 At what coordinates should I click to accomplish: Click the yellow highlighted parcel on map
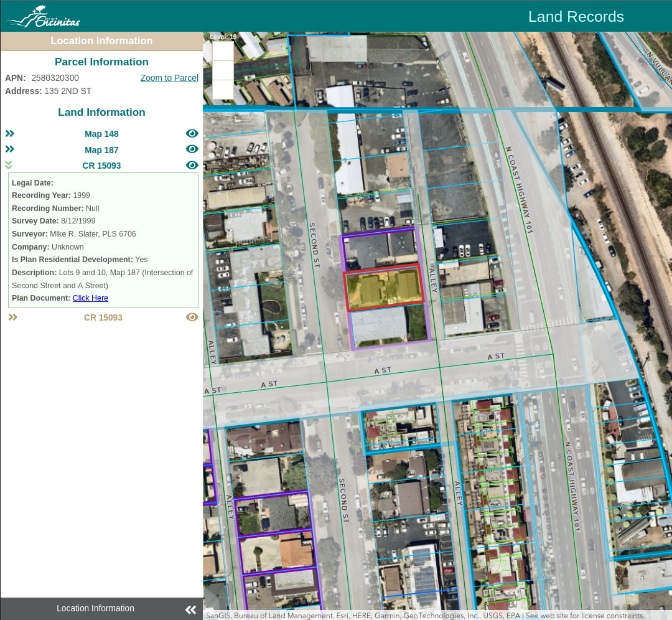[384, 288]
